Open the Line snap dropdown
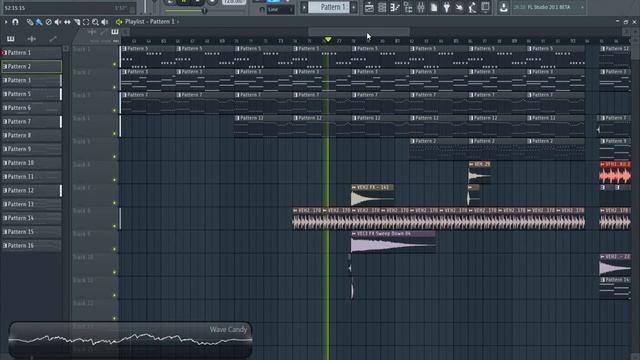Screen dimensions: 640x360 tap(280, 9)
